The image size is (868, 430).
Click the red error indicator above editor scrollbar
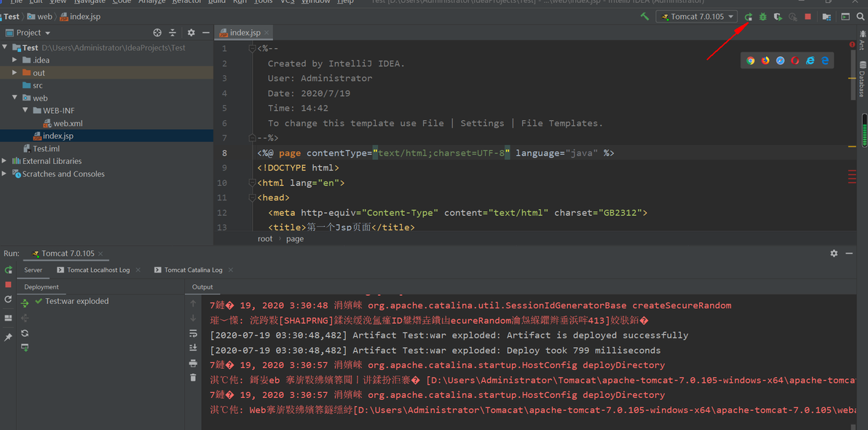point(852,44)
